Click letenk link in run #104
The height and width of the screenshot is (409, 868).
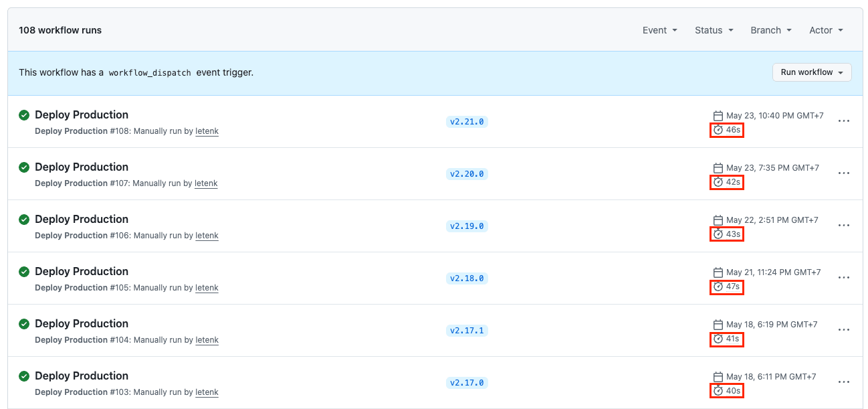(x=207, y=340)
